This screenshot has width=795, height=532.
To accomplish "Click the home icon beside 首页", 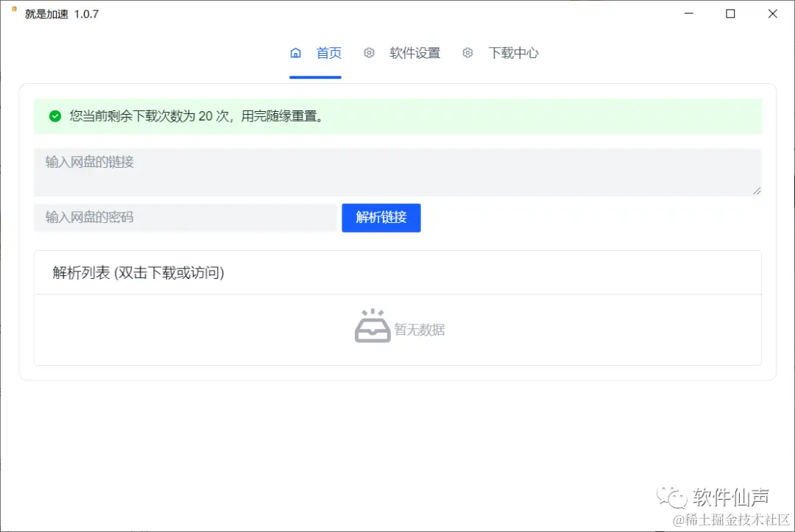I will click(296, 53).
